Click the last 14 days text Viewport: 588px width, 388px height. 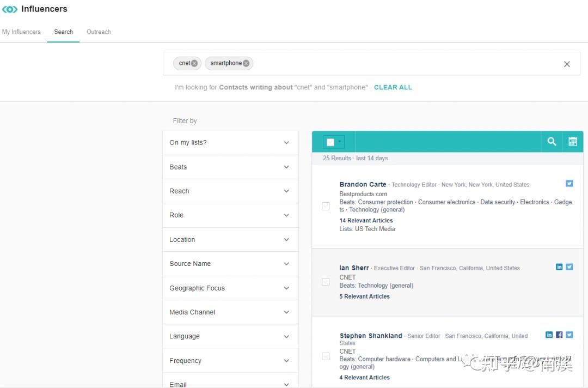pyautogui.click(x=372, y=159)
